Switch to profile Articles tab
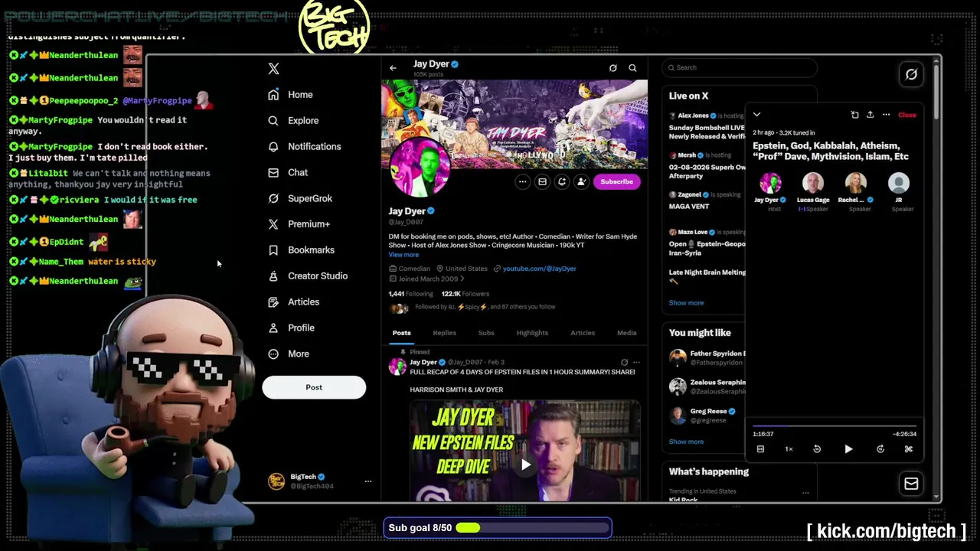Image resolution: width=980 pixels, height=551 pixels. click(583, 333)
